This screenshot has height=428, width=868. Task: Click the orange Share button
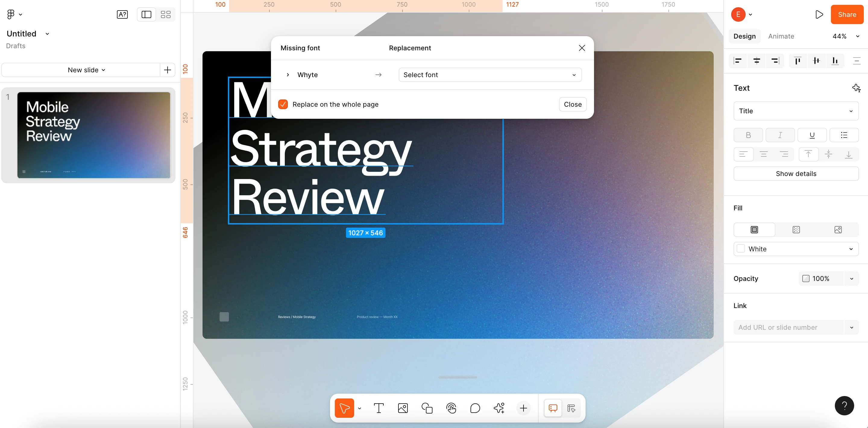(846, 14)
